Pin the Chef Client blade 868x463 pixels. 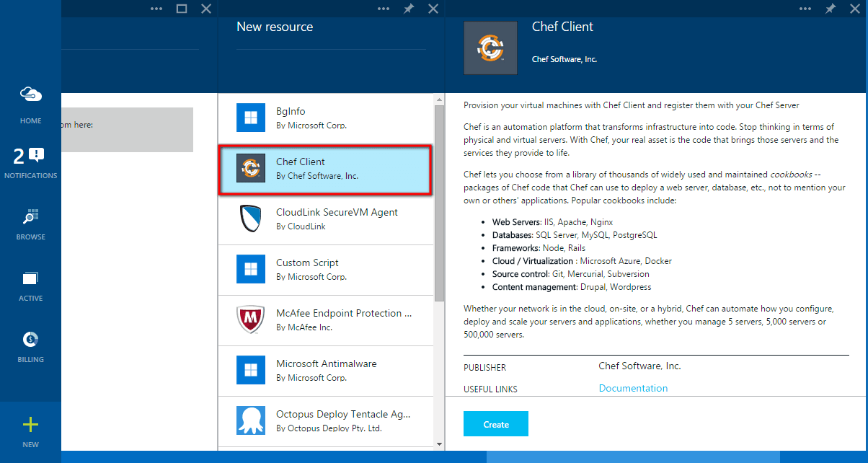point(831,9)
